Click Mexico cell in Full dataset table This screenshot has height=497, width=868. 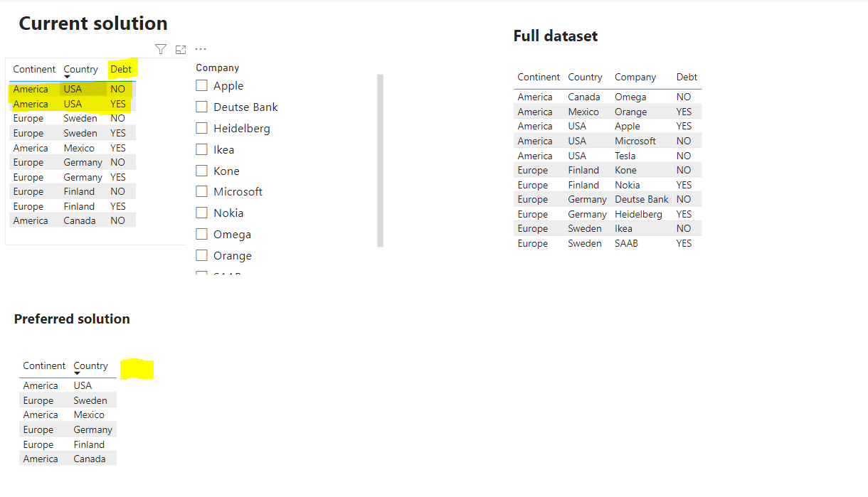tap(583, 112)
